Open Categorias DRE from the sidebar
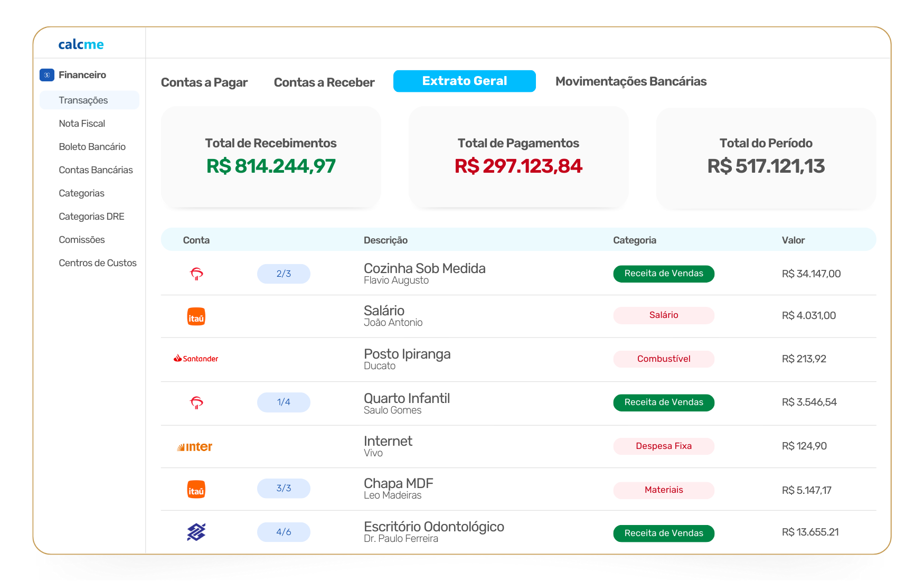924x581 pixels. click(x=91, y=217)
